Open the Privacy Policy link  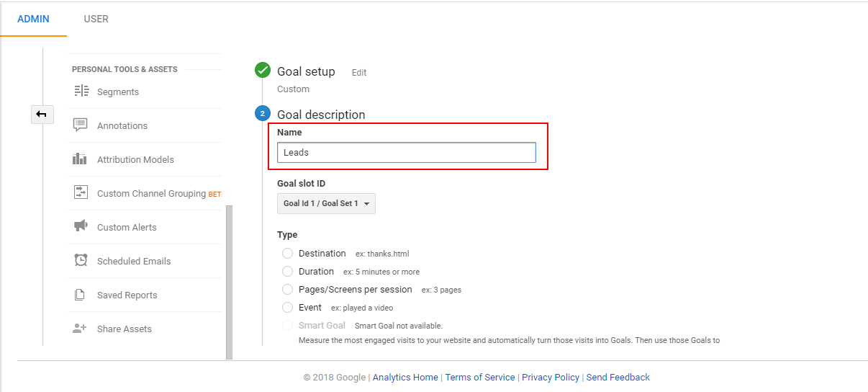551,377
